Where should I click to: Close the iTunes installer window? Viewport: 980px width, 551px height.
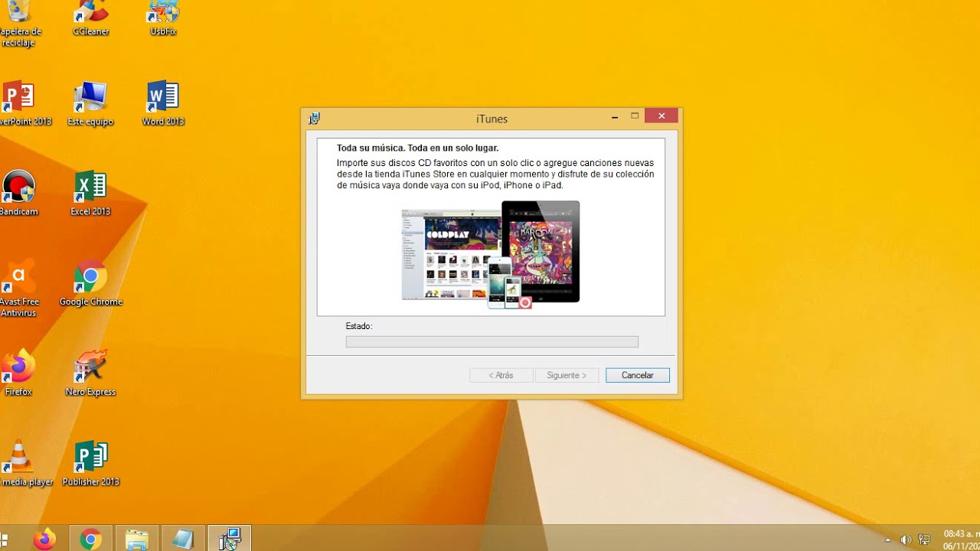tap(661, 116)
